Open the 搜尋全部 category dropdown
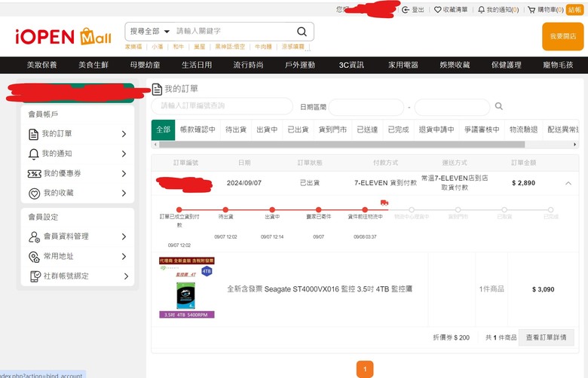This screenshot has width=588, height=378. (150, 32)
